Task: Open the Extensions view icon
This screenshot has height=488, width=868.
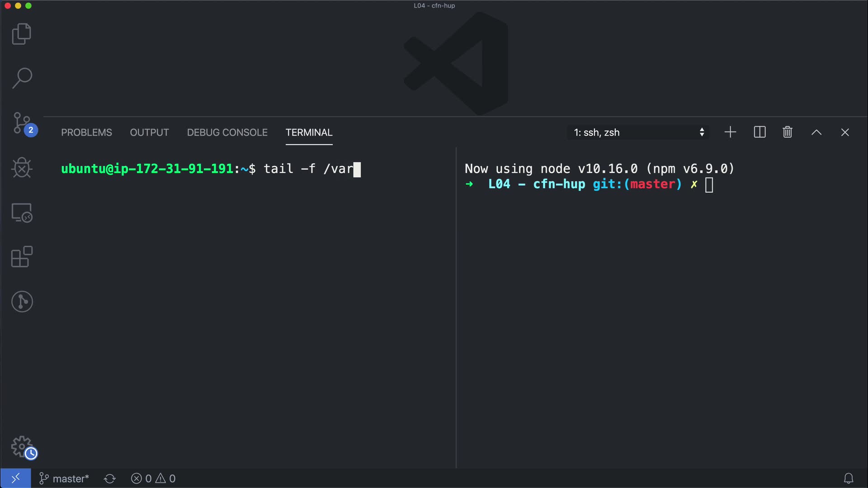Action: pyautogui.click(x=22, y=257)
